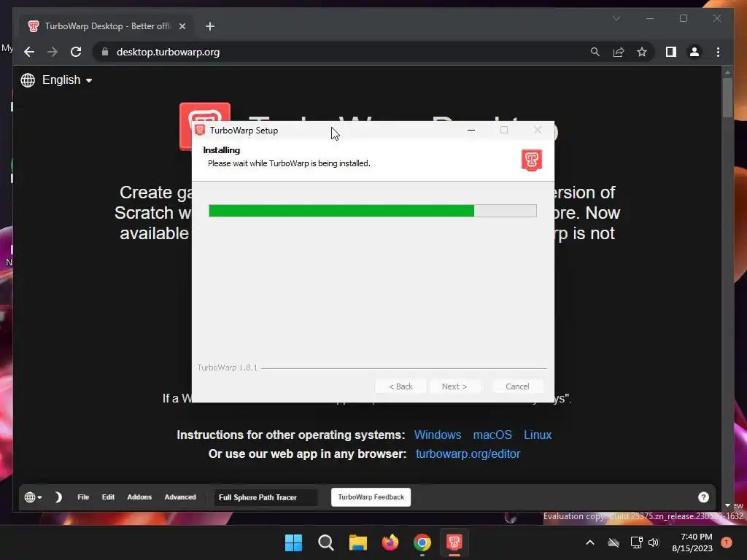Open the macOS instructions link

coord(492,435)
